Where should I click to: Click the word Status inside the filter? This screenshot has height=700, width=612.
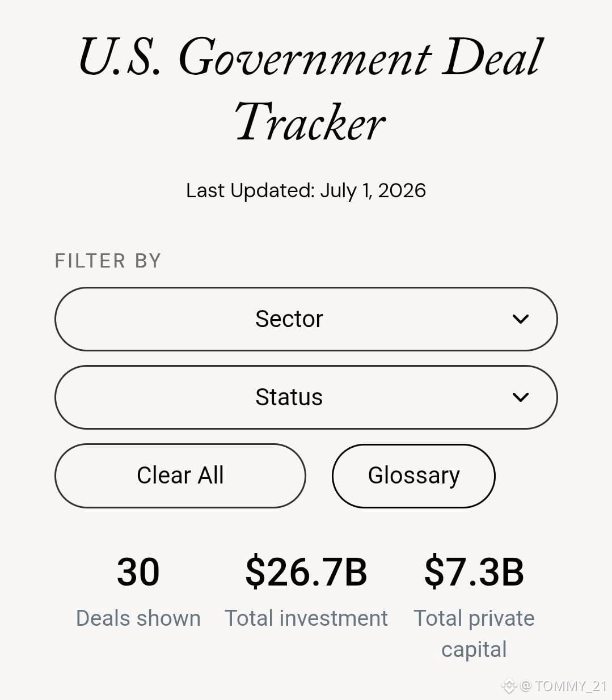(x=289, y=397)
